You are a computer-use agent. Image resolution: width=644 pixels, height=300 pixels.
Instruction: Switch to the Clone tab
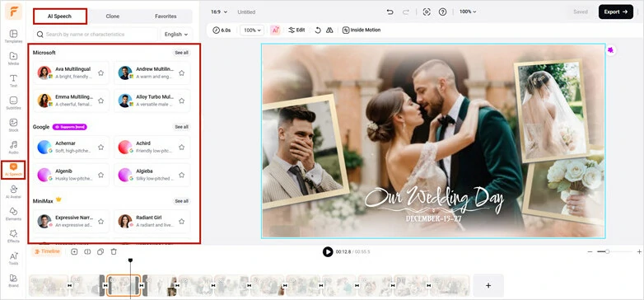[113, 16]
